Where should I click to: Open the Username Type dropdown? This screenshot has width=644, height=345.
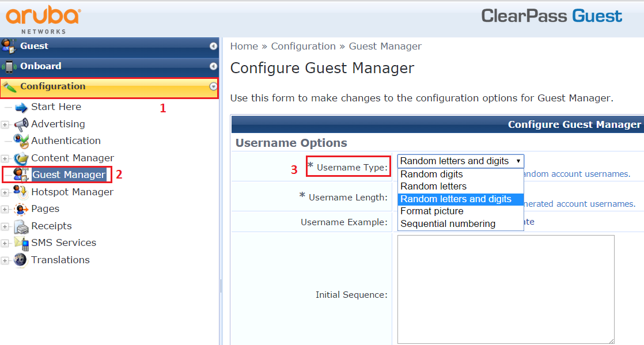tap(460, 161)
